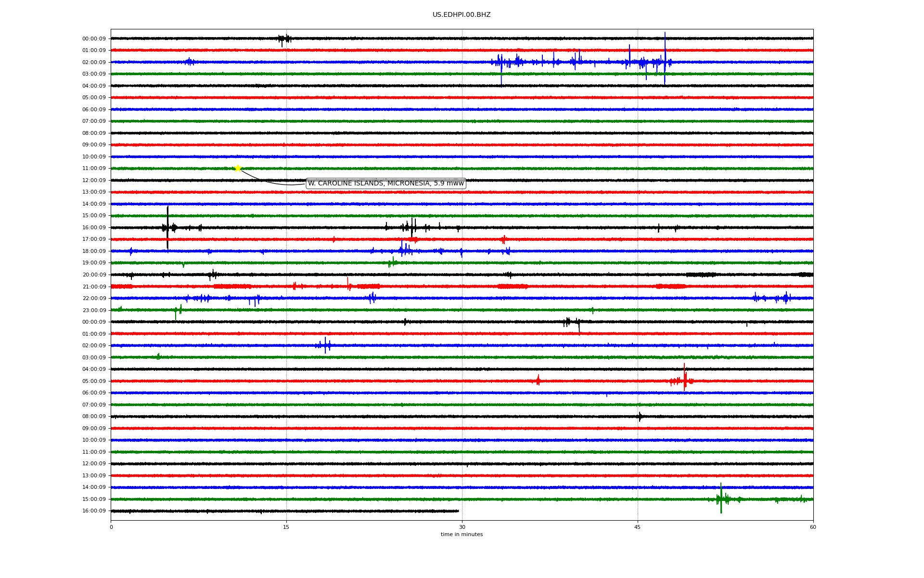Screen dimensions: 924x578
Task: Click the US.EDHPI.00.BHZ plot title
Action: point(461,15)
